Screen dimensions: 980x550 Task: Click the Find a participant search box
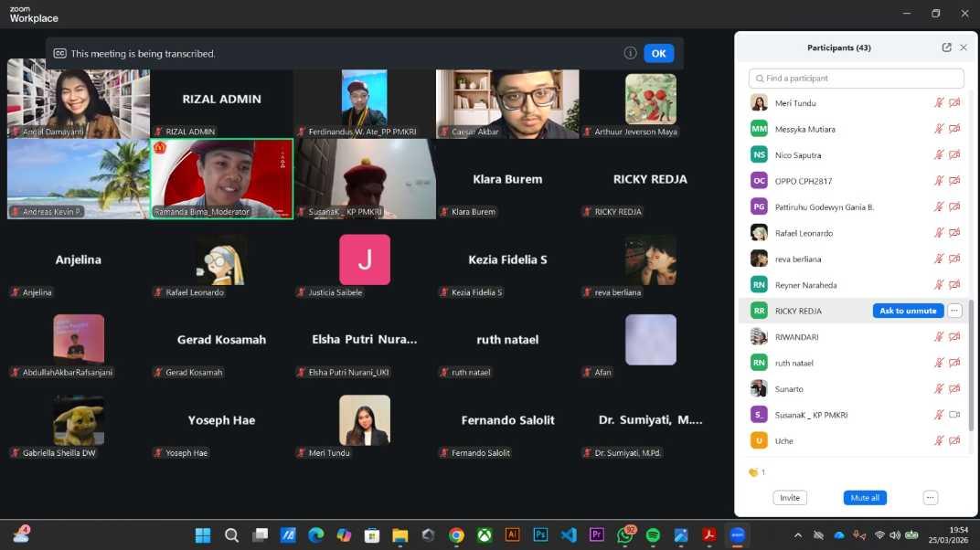pos(856,79)
